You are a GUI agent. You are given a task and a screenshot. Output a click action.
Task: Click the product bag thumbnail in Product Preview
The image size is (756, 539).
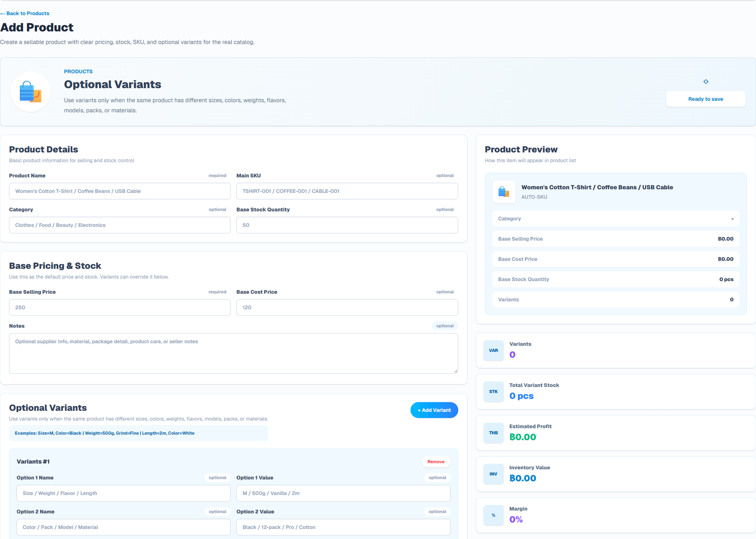(x=504, y=192)
